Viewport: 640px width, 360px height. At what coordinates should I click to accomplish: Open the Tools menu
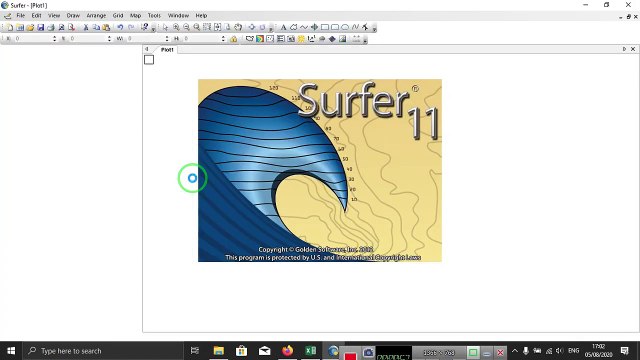pyautogui.click(x=154, y=16)
